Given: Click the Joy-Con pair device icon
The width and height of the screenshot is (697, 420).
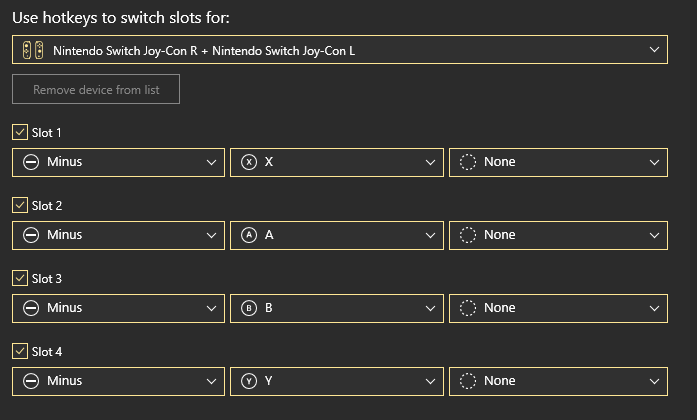Looking at the screenshot, I should 33,50.
